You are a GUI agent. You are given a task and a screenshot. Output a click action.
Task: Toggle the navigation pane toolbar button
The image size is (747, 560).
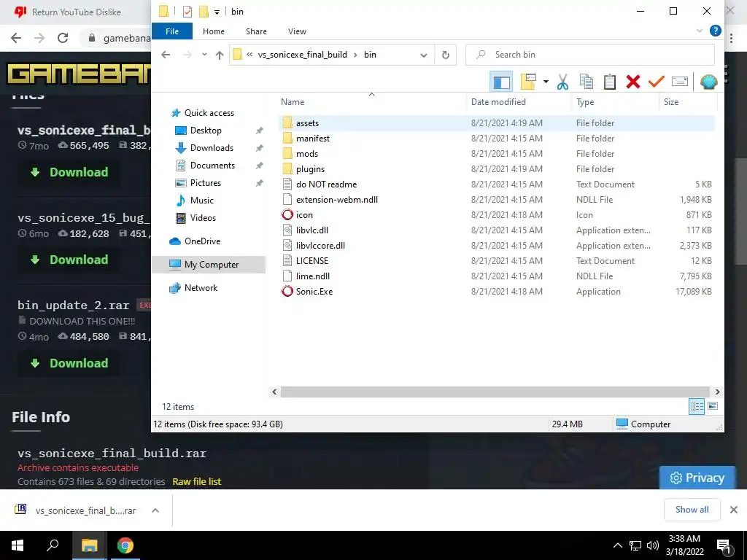(500, 82)
